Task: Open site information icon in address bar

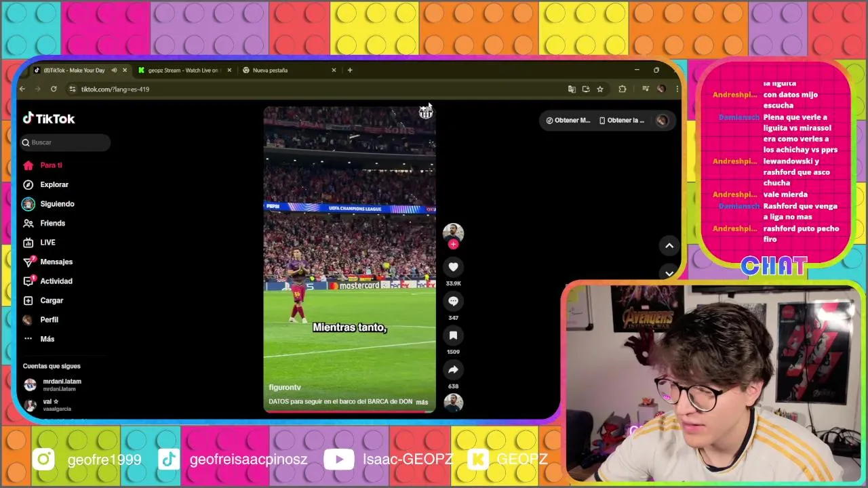Action: point(73,89)
